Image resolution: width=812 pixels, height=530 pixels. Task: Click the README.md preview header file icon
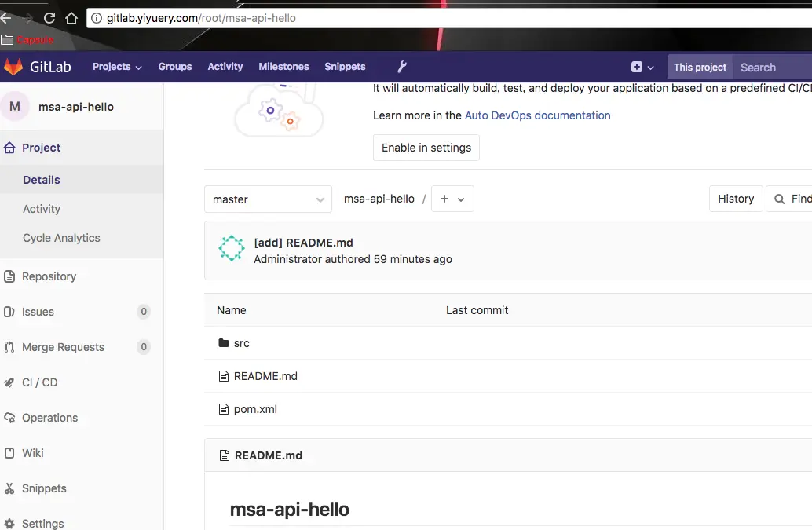click(x=225, y=455)
